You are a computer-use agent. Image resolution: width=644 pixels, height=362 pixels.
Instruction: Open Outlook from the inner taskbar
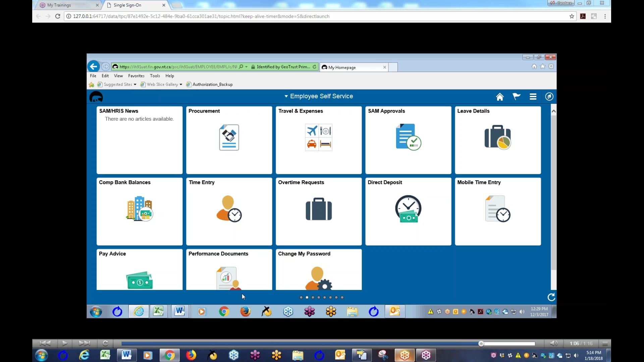[x=395, y=311]
